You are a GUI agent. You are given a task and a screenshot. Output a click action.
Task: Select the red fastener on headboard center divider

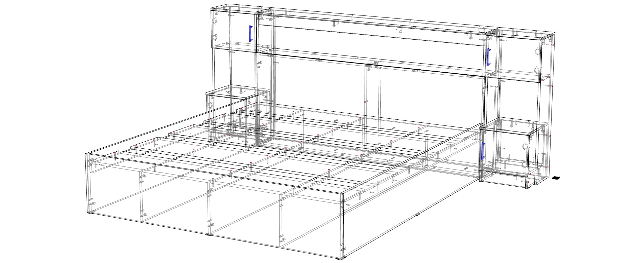pos(365,101)
